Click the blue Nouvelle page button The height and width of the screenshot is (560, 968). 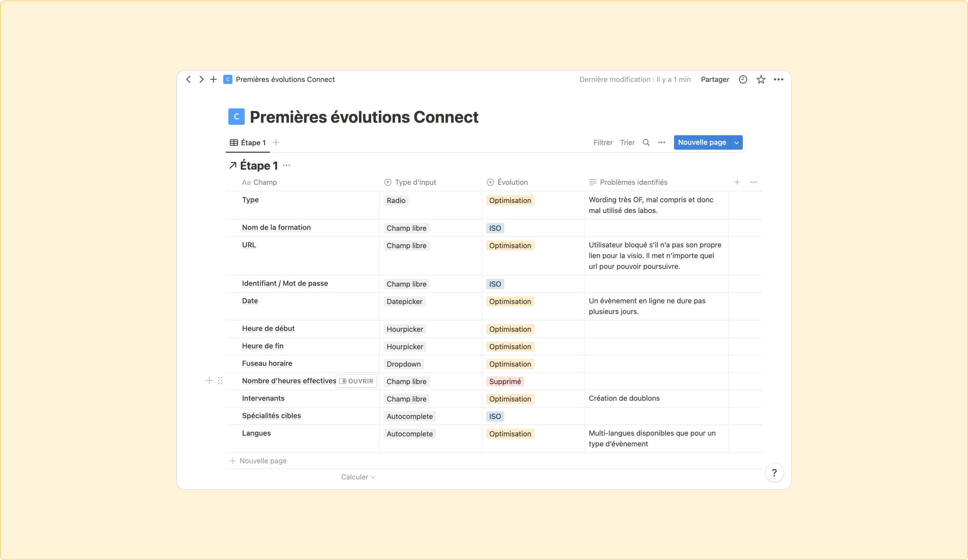click(x=702, y=143)
